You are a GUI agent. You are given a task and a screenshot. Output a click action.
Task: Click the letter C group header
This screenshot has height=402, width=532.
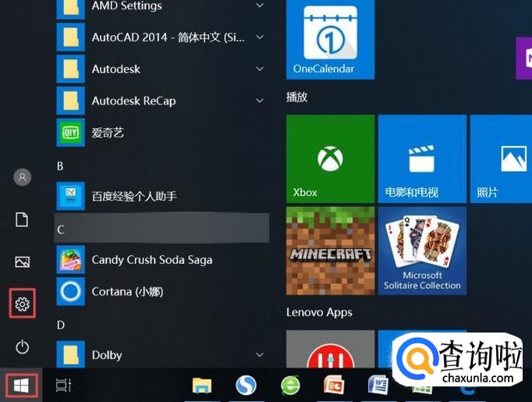coord(162,228)
